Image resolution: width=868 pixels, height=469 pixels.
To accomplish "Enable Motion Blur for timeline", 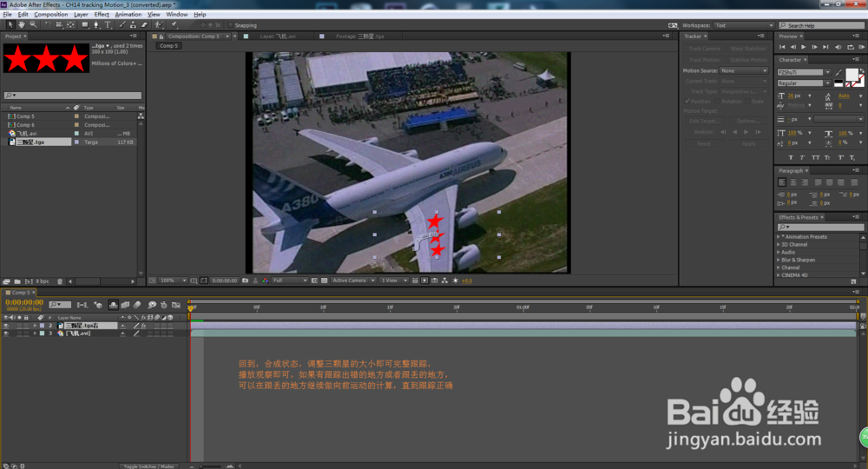I will coord(137,305).
